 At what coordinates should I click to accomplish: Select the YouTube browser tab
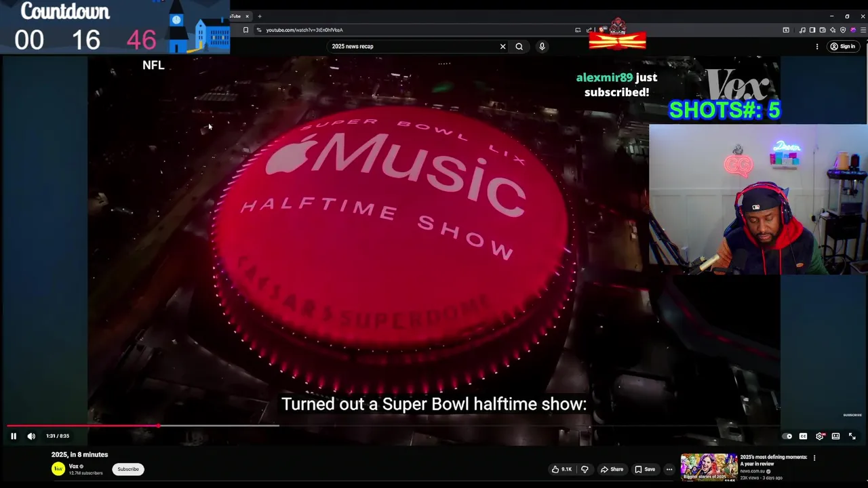coord(236,16)
